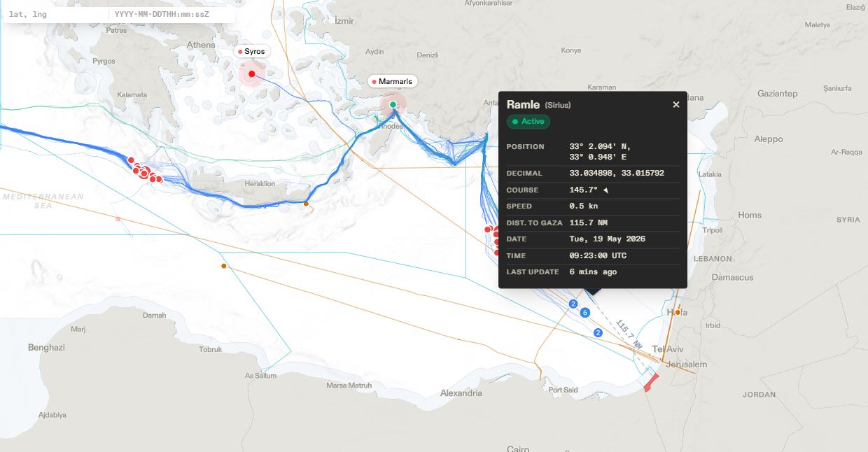Click the Port Said city label
The height and width of the screenshot is (452, 868).
pos(563,390)
